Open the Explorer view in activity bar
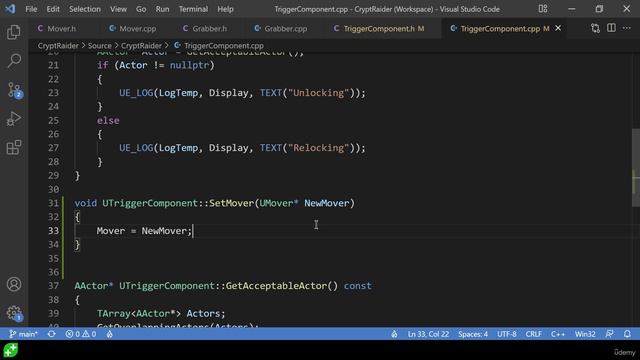This screenshot has height=360, width=640. pyautogui.click(x=13, y=32)
